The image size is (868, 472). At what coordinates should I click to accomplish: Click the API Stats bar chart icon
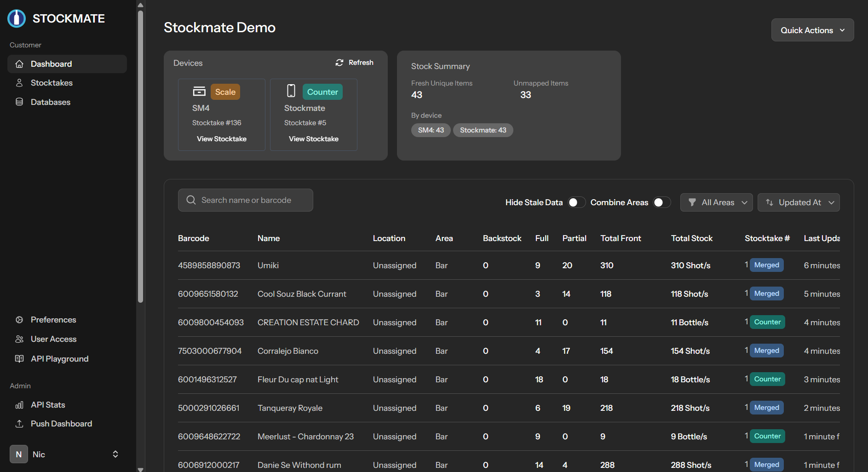(x=19, y=405)
